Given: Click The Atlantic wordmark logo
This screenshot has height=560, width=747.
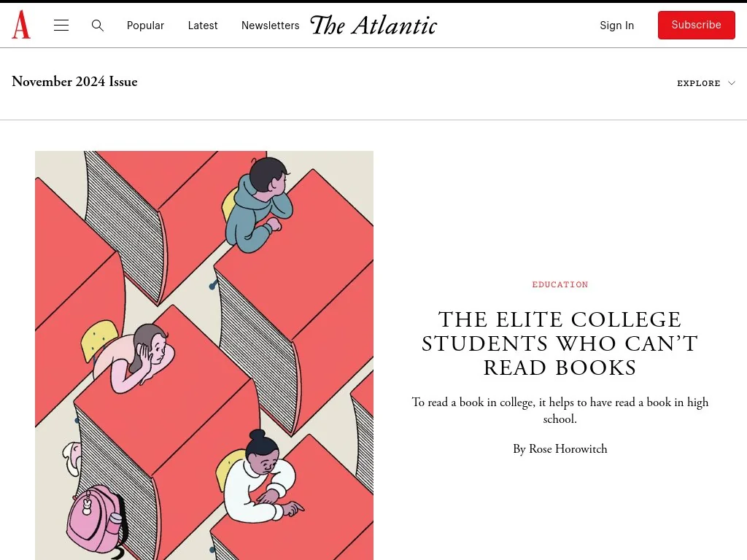Looking at the screenshot, I should [x=373, y=26].
